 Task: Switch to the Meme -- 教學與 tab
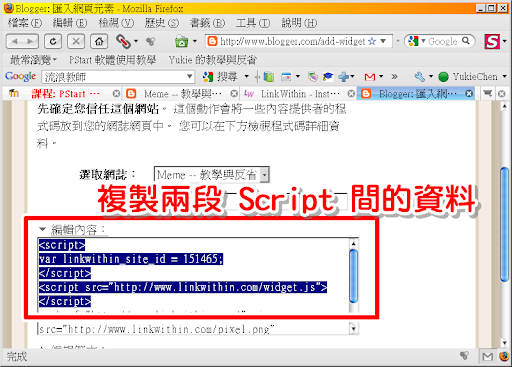[x=182, y=94]
